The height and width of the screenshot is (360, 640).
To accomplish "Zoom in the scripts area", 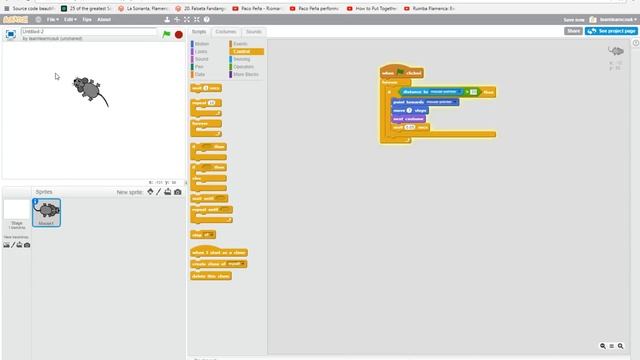I will [x=620, y=346].
